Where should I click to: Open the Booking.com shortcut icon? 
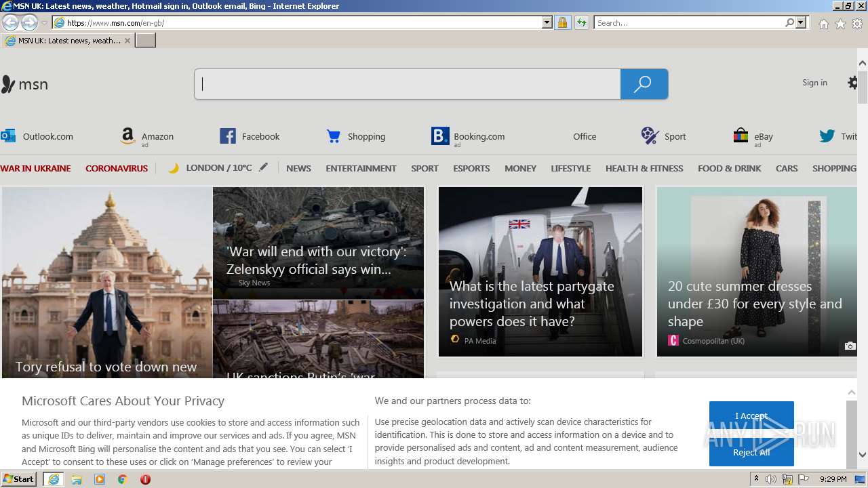440,136
